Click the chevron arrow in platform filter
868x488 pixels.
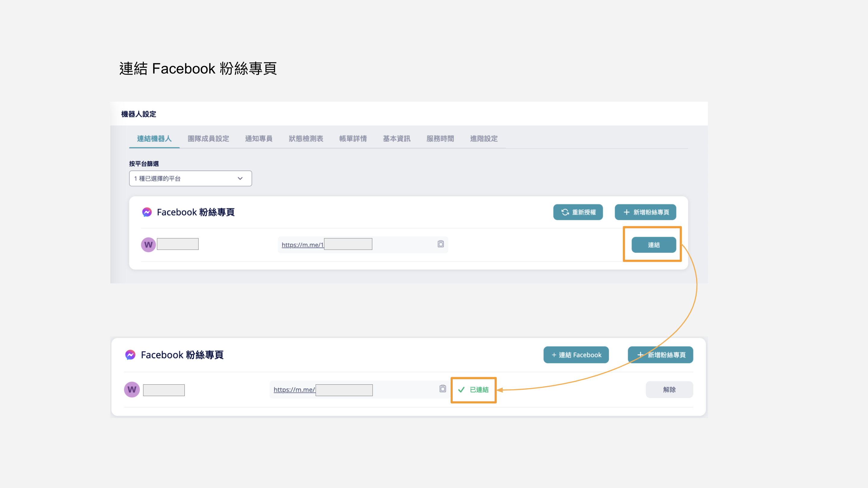240,179
